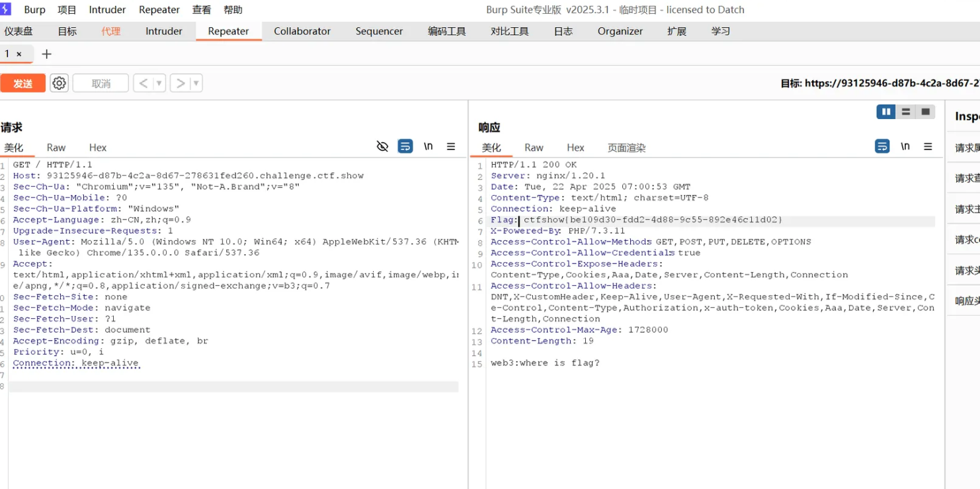Click the 'GET / HTTP/1.1' request line
The width and height of the screenshot is (980, 489).
pos(53,165)
